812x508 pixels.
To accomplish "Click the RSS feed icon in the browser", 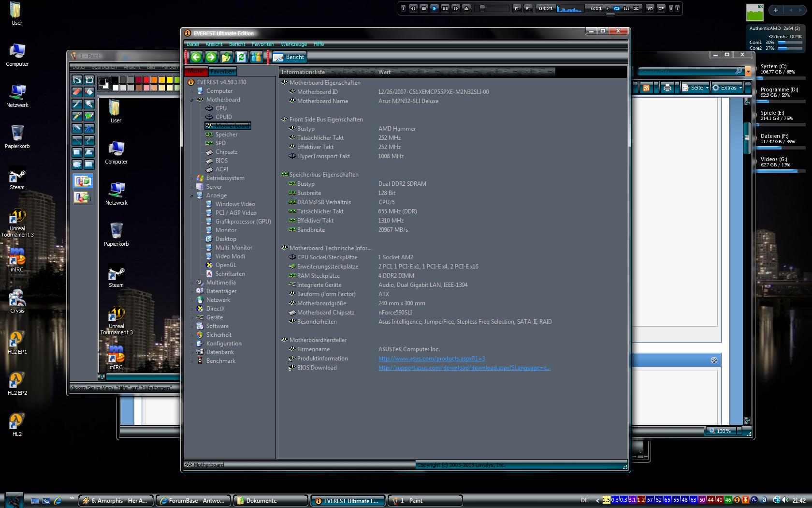I will point(646,88).
